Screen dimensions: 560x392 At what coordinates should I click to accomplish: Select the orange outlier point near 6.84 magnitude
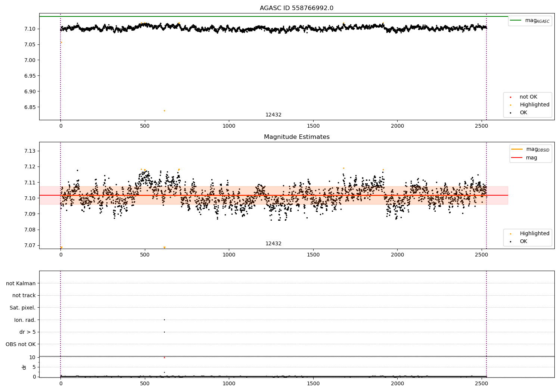[164, 111]
